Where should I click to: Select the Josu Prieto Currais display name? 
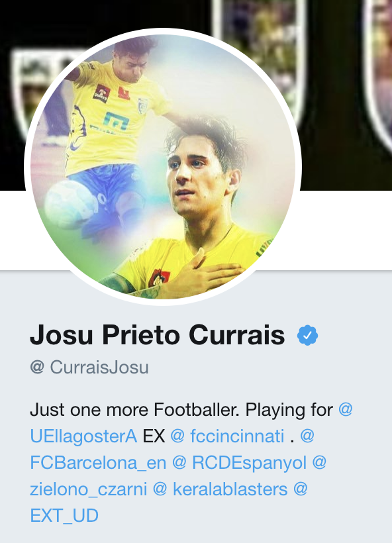click(158, 335)
